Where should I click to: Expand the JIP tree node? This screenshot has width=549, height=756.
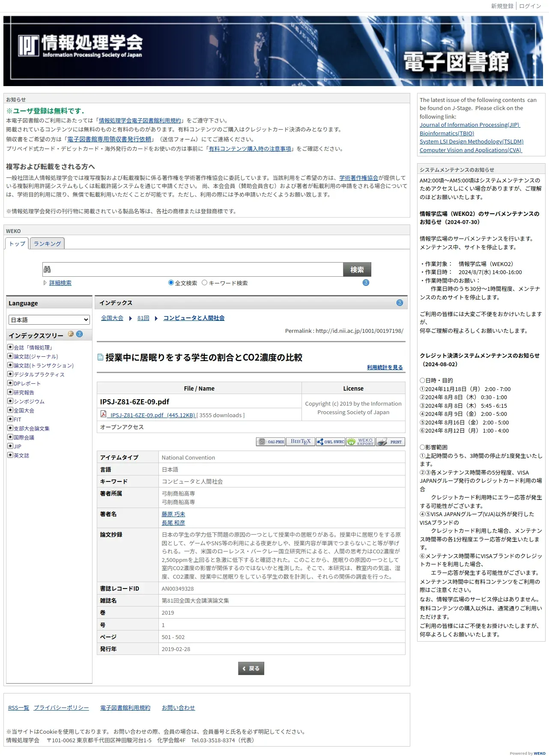point(10,446)
